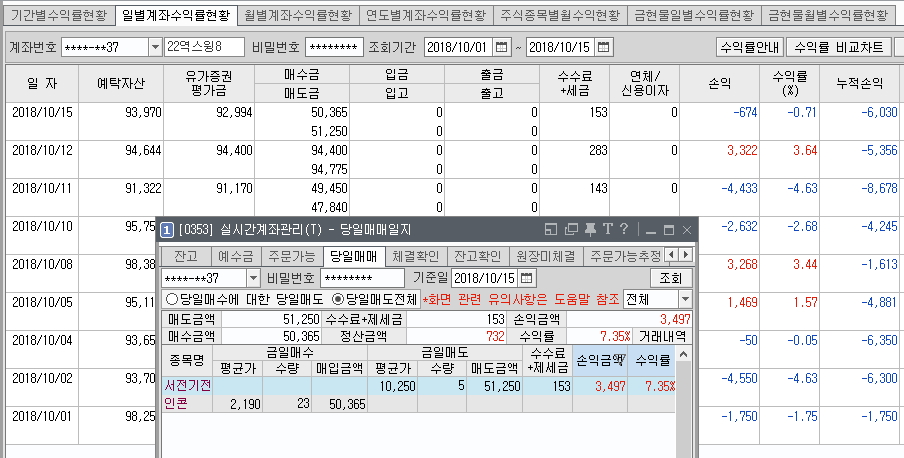Click cumulative loss -8,678 in 누적손익 column
Image resolution: width=904 pixels, height=458 pixels.
[879, 189]
